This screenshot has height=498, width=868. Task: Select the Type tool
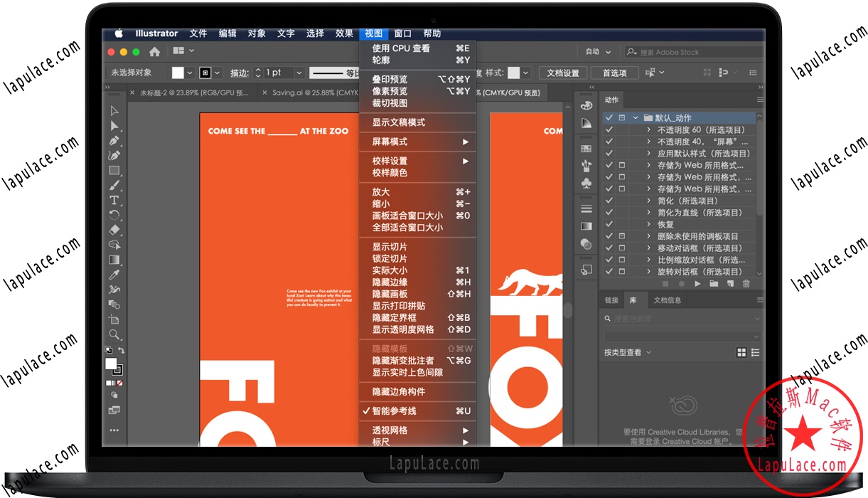point(114,201)
